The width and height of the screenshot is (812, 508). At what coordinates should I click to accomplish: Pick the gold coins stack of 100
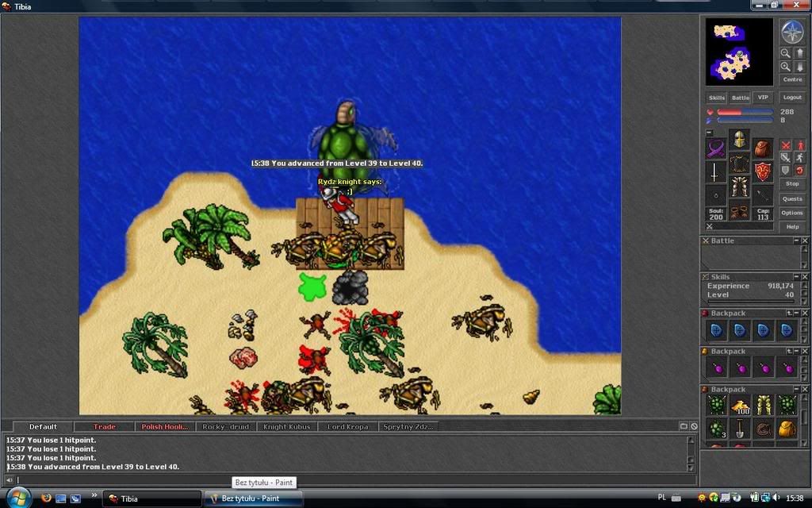[740, 406]
